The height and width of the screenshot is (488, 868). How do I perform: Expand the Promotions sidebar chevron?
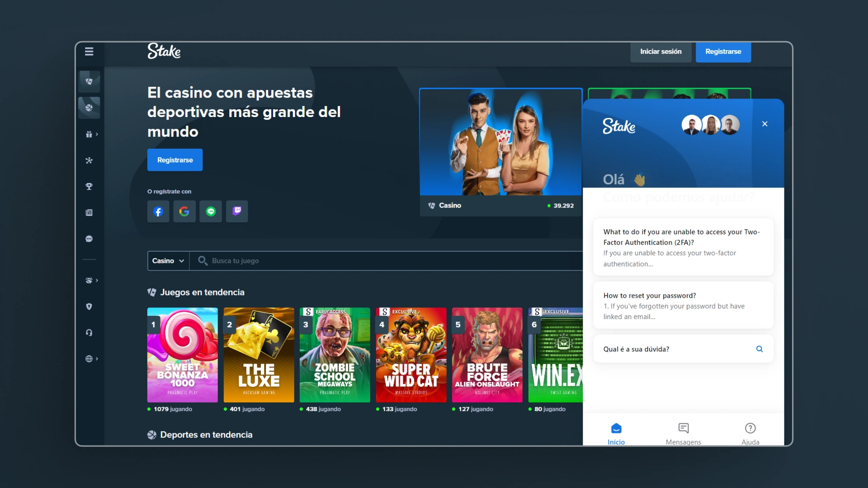tap(97, 134)
